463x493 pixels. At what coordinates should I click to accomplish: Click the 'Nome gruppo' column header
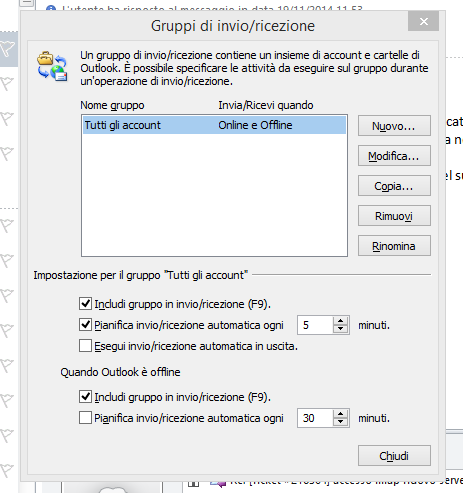(112, 105)
